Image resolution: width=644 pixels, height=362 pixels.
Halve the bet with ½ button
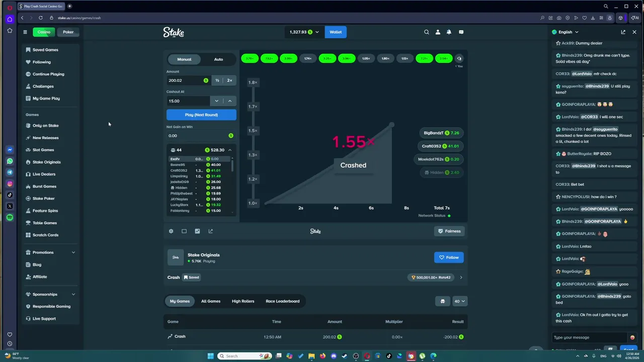pyautogui.click(x=217, y=80)
